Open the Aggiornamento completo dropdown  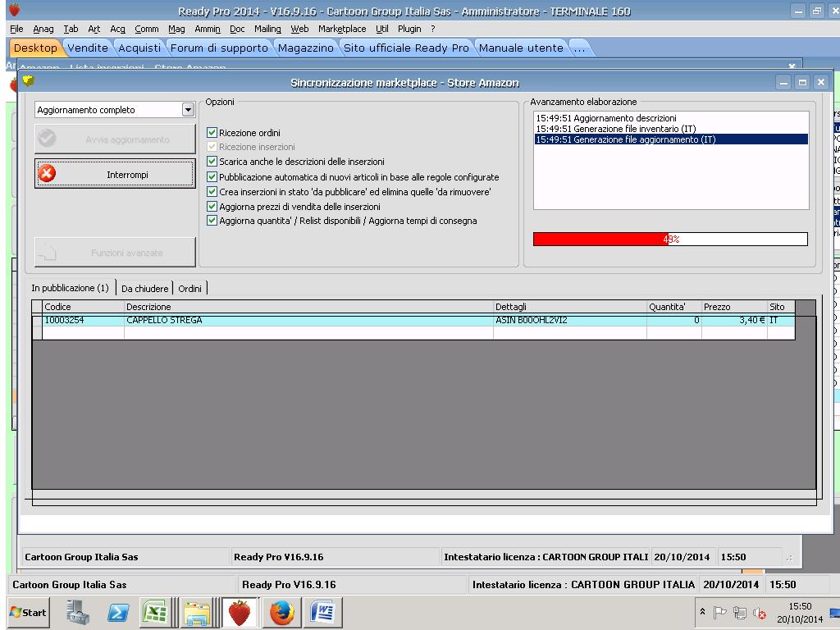click(188, 110)
